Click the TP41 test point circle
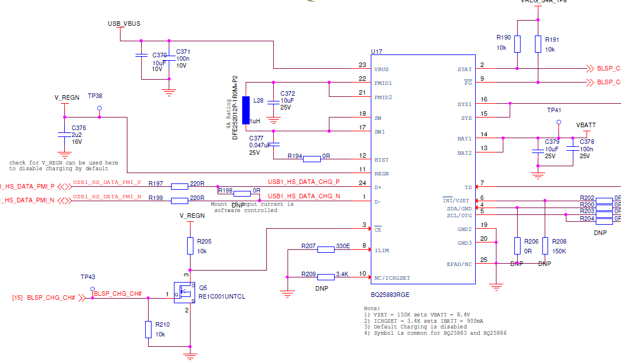The width and height of the screenshot is (621, 364). [x=559, y=122]
